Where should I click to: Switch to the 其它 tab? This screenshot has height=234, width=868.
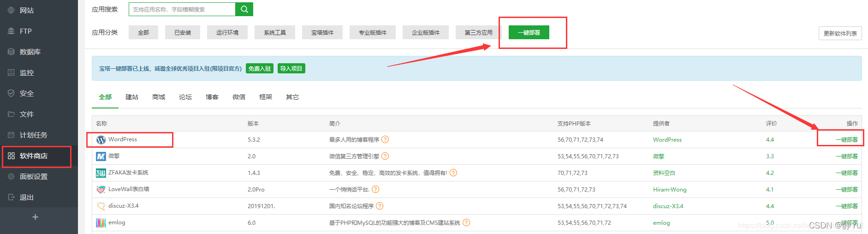click(x=292, y=97)
